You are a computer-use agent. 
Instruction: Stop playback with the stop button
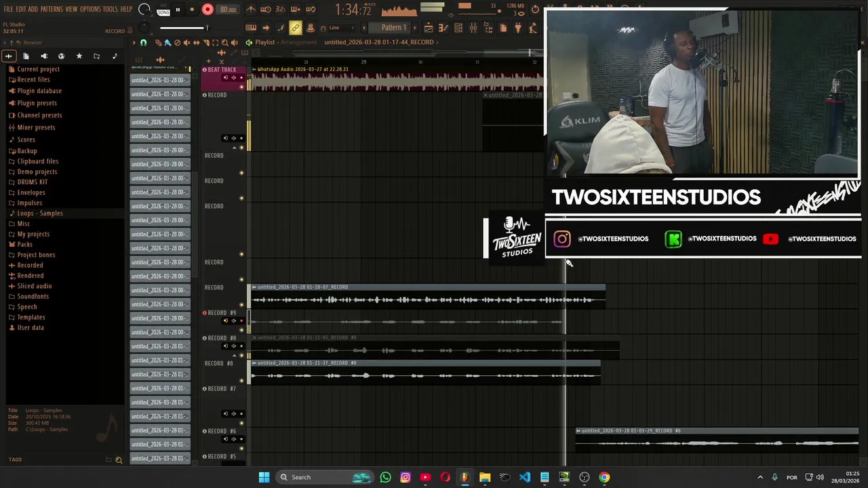click(192, 9)
